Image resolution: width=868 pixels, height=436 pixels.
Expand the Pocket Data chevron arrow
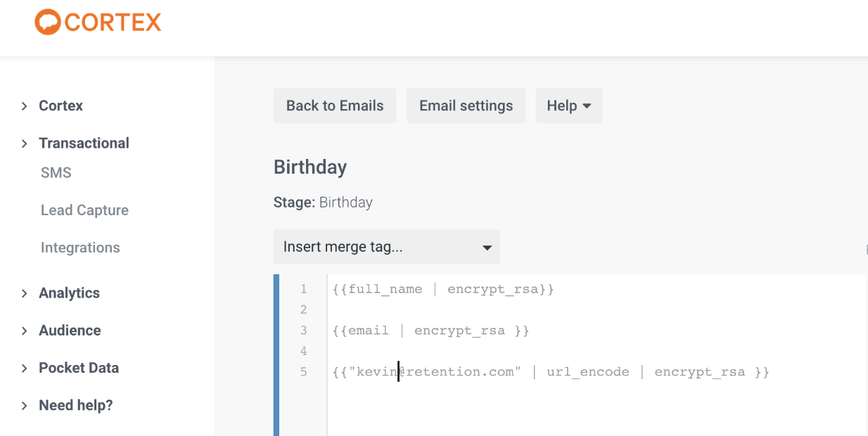coord(24,368)
